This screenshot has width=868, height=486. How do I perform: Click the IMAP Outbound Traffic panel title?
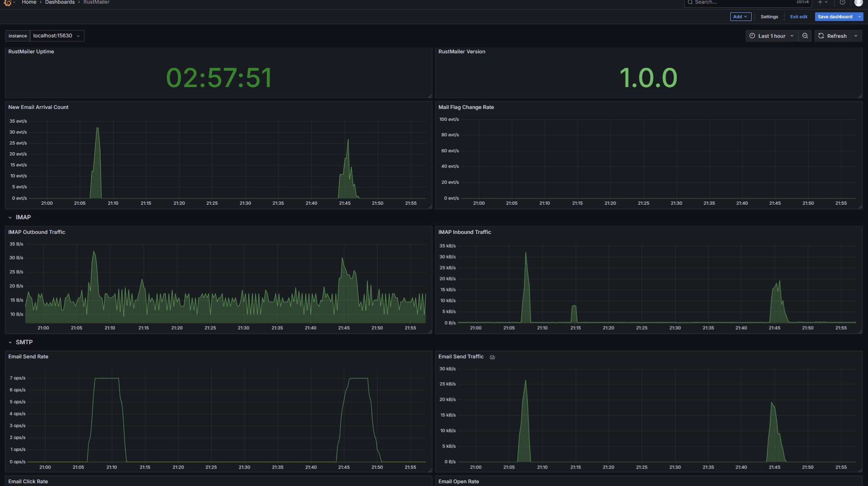pyautogui.click(x=36, y=233)
